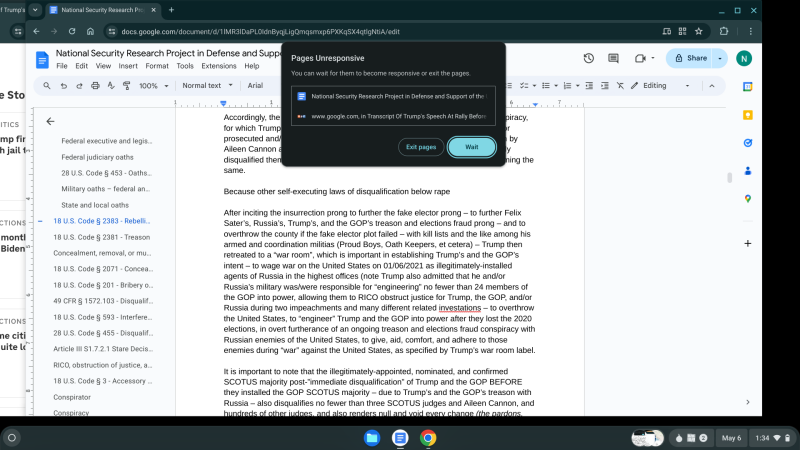Open the Share options dropdown arrow
Viewport: 800px width, 450px height.
tap(720, 58)
